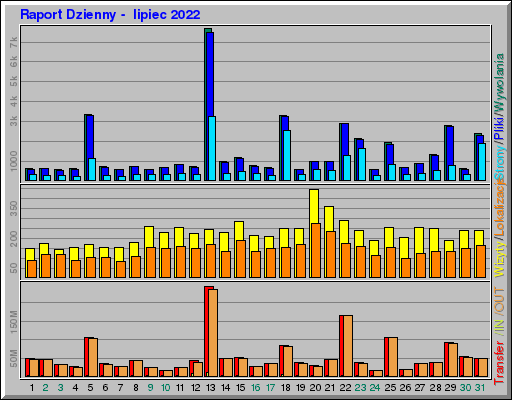The width and height of the screenshot is (512, 400).
Task: Click the red 'Transfer' legend label
Action: 499,362
